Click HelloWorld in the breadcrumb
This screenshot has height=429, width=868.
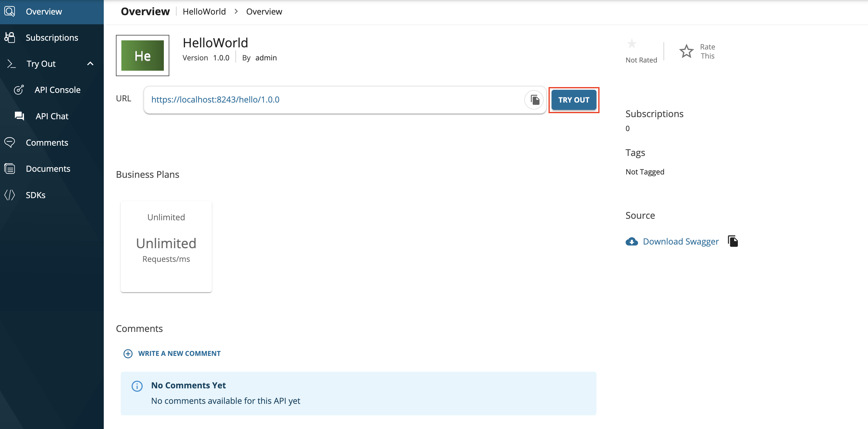(x=204, y=12)
